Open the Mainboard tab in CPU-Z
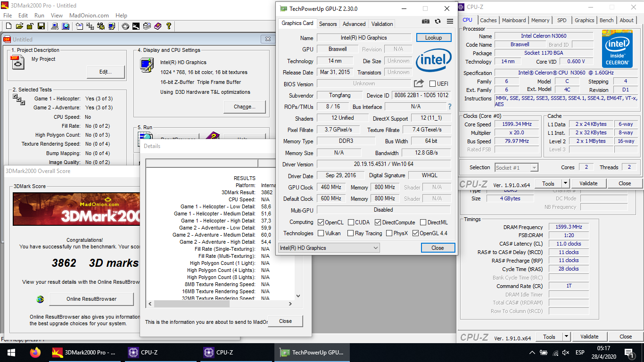The height and width of the screenshot is (362, 644). click(x=514, y=20)
